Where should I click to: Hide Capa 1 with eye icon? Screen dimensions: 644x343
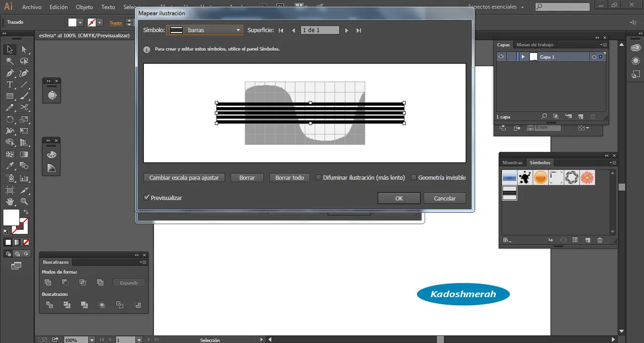click(501, 57)
